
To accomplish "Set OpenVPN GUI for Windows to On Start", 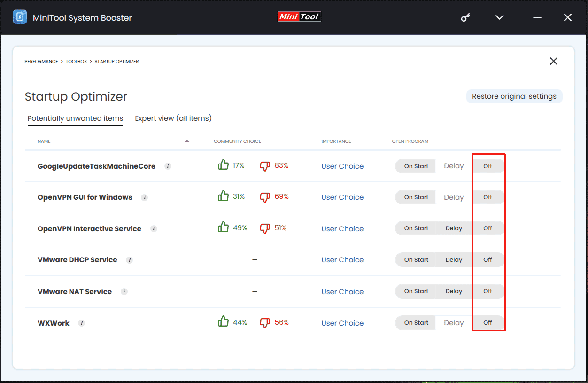I will (x=416, y=197).
